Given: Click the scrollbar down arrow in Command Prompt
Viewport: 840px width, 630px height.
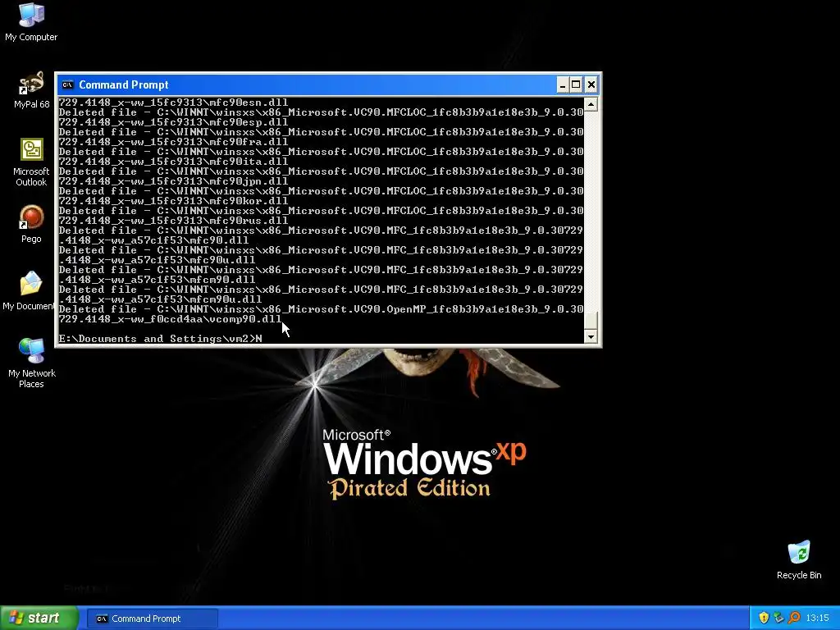Looking at the screenshot, I should coord(591,336).
